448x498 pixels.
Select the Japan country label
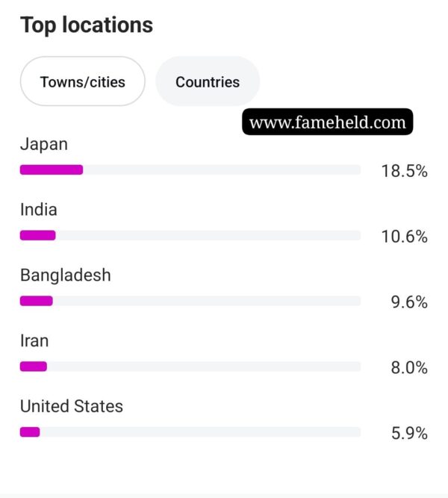(x=44, y=145)
